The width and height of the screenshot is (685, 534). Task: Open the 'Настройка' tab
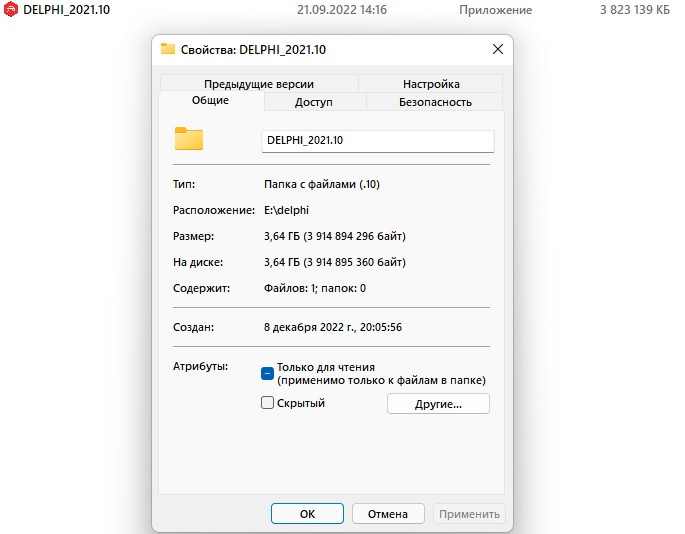click(431, 84)
